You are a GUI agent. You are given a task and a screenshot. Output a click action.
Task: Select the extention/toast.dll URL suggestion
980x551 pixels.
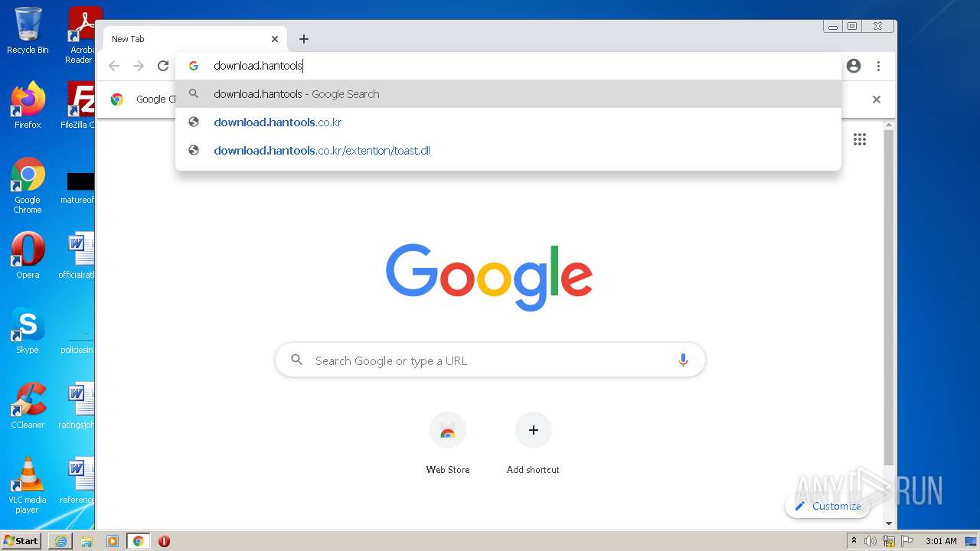pyautogui.click(x=508, y=151)
